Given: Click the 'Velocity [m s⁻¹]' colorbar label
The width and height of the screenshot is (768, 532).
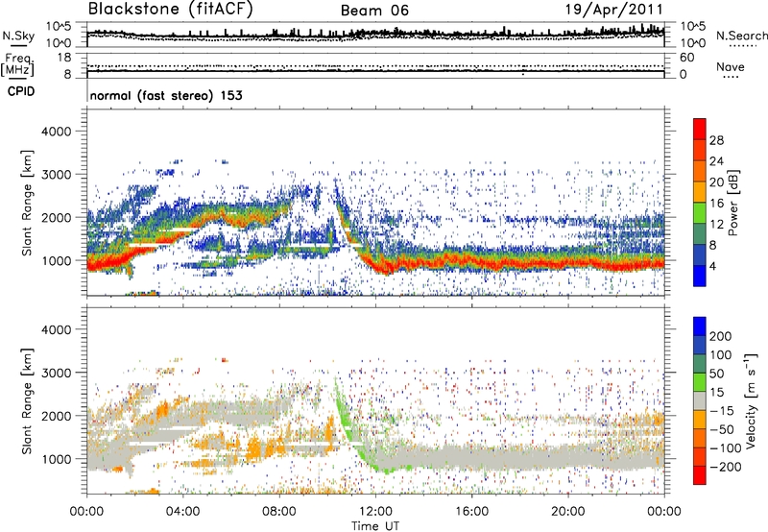Looking at the screenshot, I should coord(750,400).
